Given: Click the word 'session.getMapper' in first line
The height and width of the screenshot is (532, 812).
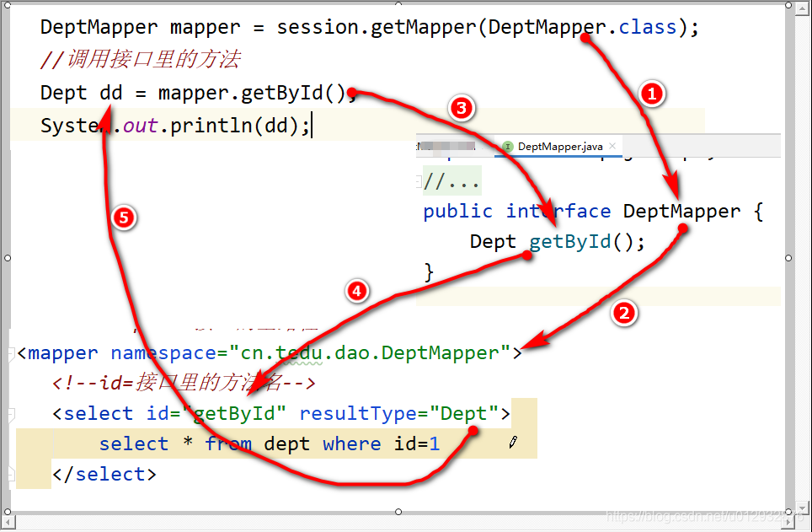Looking at the screenshot, I should tap(376, 28).
